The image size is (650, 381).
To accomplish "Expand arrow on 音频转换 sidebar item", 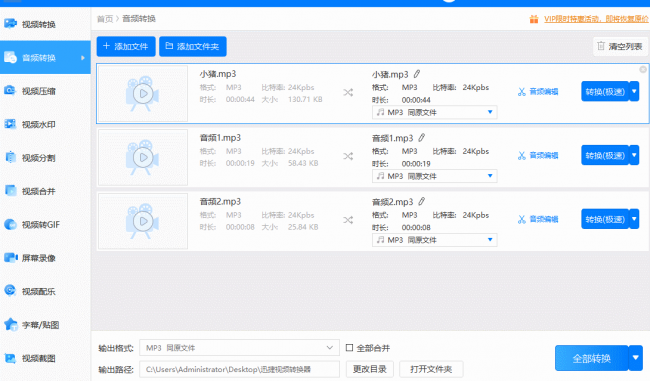I will (x=83, y=58).
